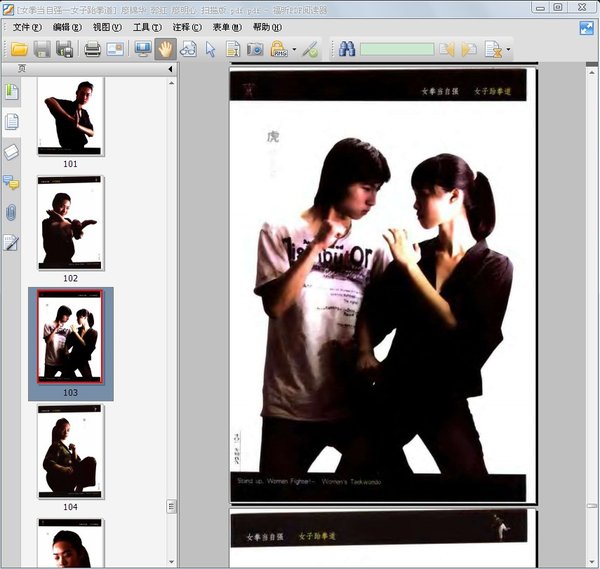Select the arrow selection tool
This screenshot has height=569, width=600.
click(x=211, y=49)
